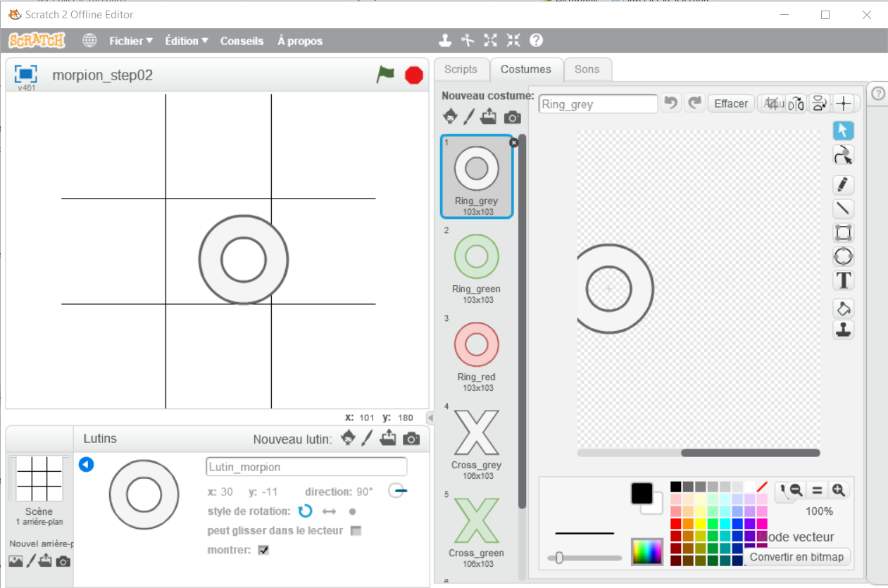Image resolution: width=888 pixels, height=588 pixels.
Task: Click the green flag to start the project
Action: click(x=385, y=74)
